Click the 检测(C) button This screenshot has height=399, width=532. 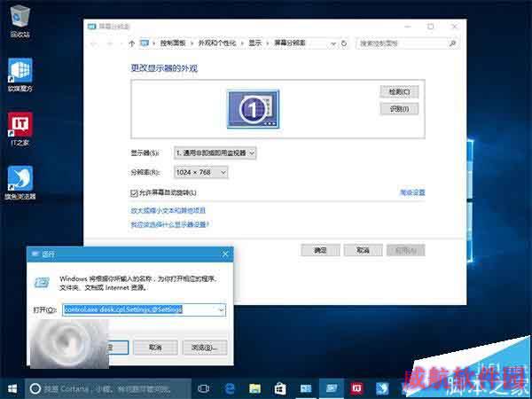[x=399, y=91]
